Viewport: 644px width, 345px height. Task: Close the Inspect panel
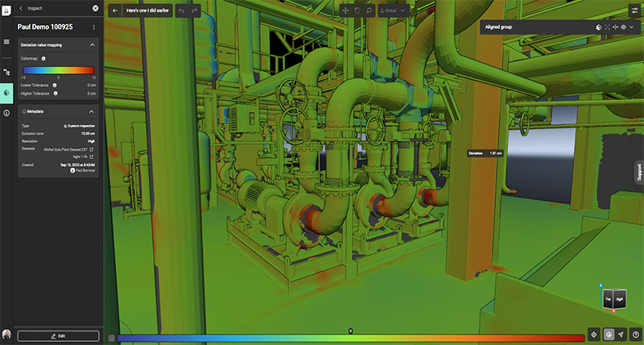coord(96,8)
